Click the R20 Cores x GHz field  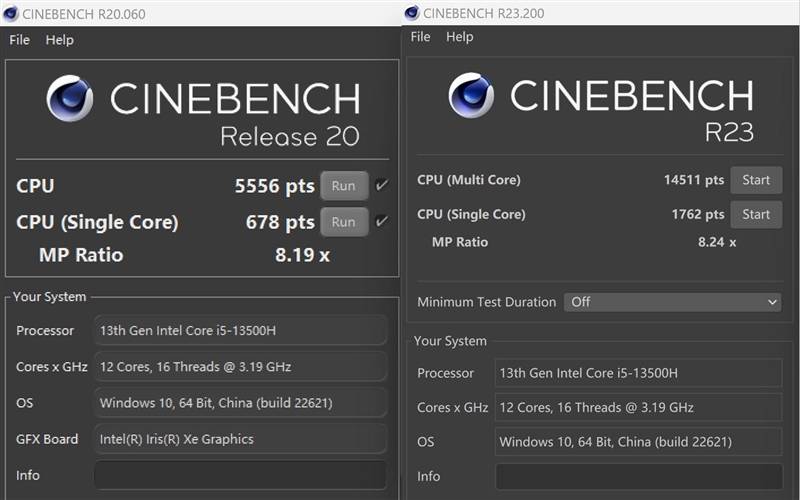(240, 367)
